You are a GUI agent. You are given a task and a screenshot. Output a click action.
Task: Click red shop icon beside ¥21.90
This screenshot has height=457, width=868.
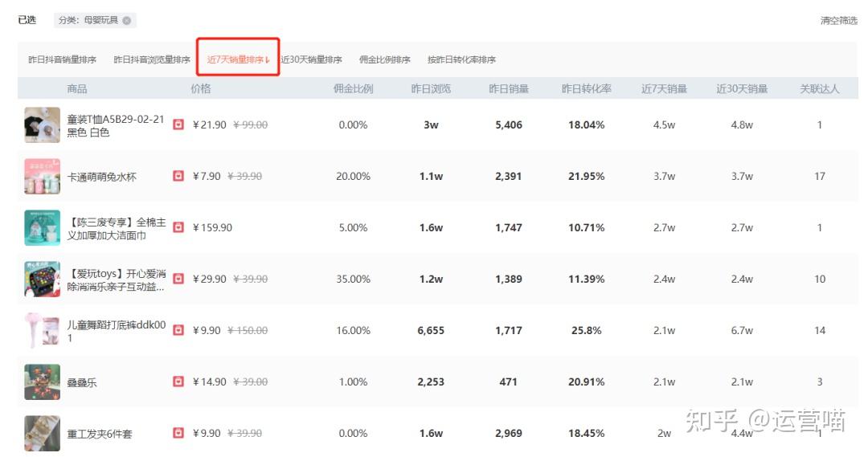coord(178,124)
